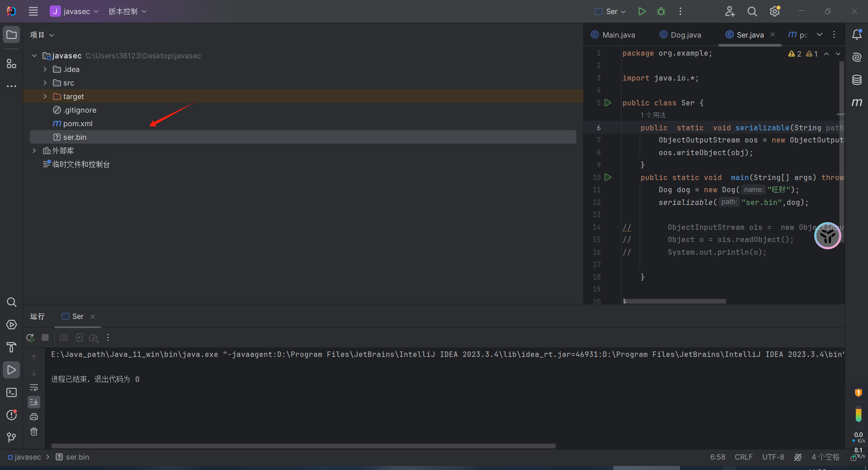Clear console output with trash icon

pyautogui.click(x=34, y=432)
